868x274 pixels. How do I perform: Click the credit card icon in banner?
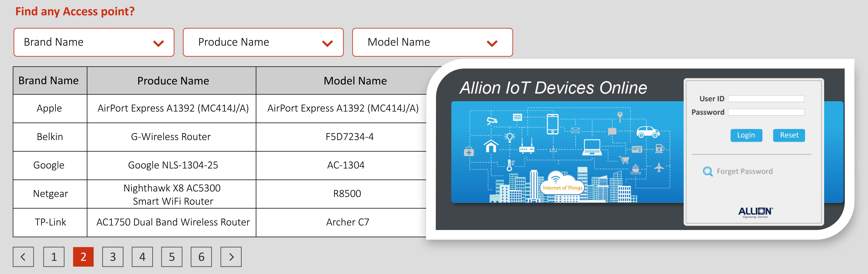tap(636, 149)
